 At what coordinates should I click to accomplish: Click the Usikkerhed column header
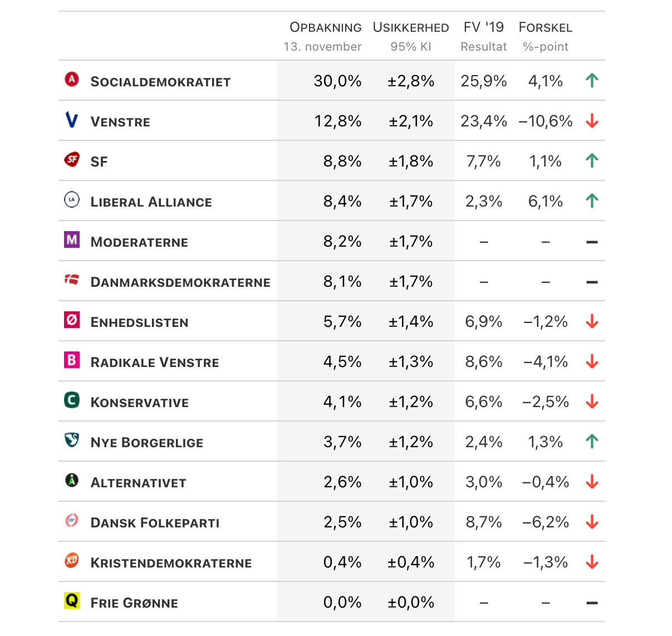[x=410, y=27]
